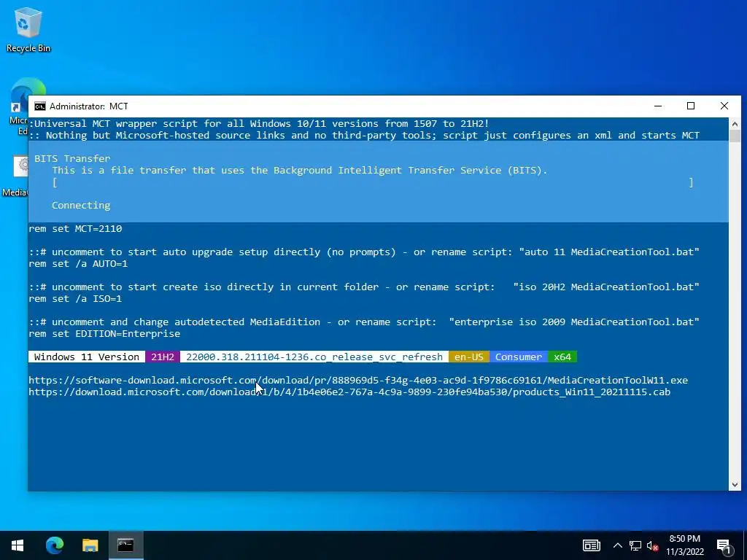Click the scrollbar thumb in MCT console
The width and height of the screenshot is (747, 560).
[x=735, y=136]
